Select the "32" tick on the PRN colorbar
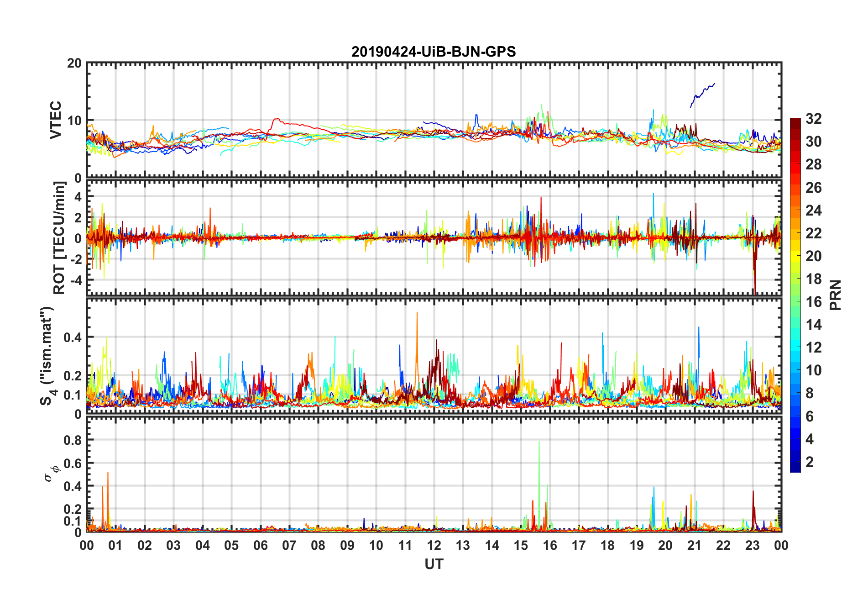Image resolution: width=868 pixels, height=590 pixels. pyautogui.click(x=814, y=119)
